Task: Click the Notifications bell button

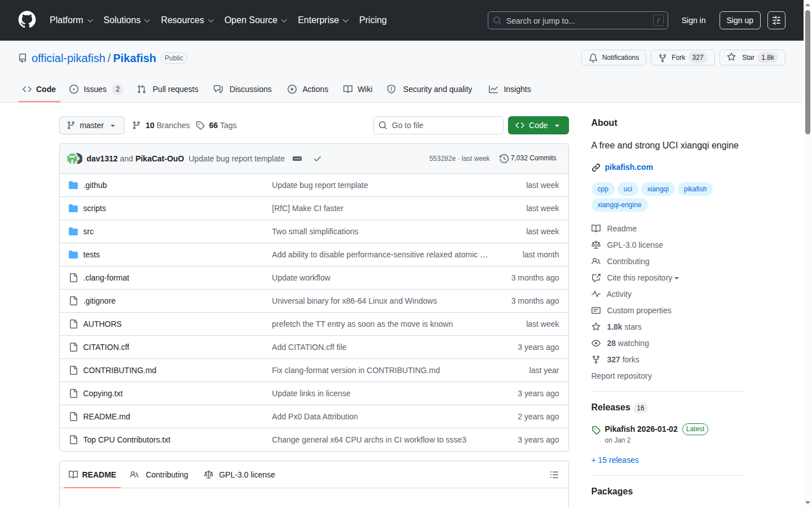Action: pyautogui.click(x=614, y=58)
